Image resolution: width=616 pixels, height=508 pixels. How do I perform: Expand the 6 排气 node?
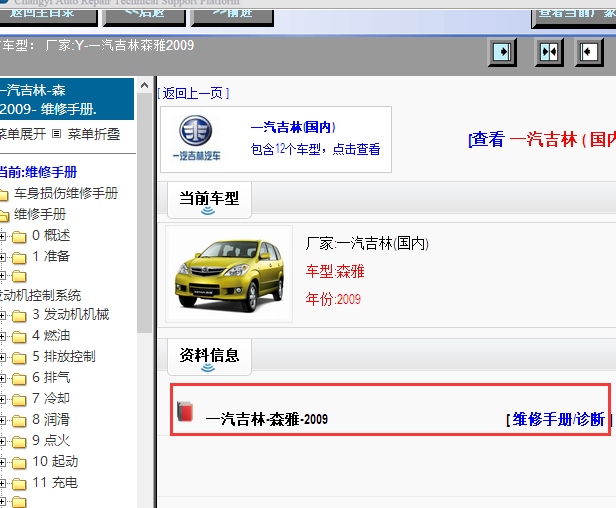tap(2, 379)
